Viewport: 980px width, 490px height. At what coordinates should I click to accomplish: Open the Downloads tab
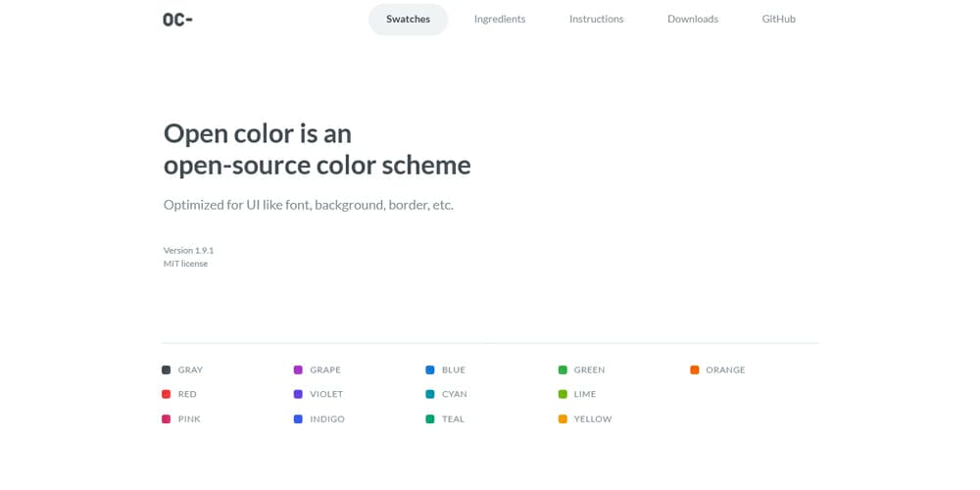[693, 20]
